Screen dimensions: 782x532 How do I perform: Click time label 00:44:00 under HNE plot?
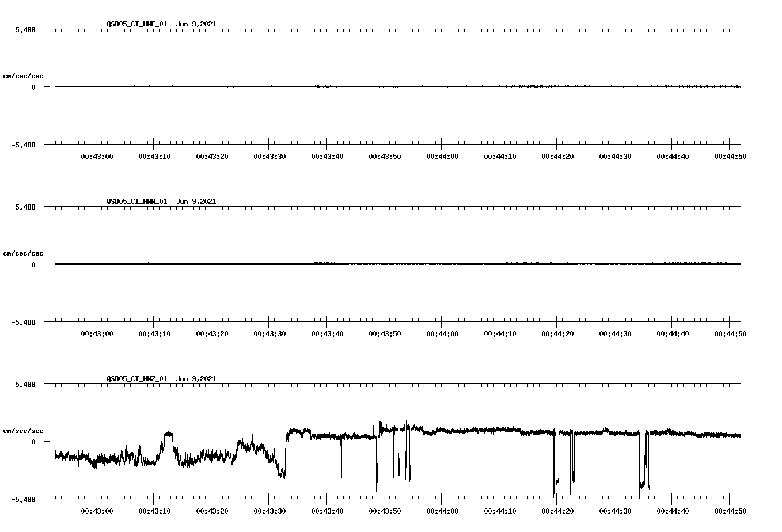click(442, 156)
